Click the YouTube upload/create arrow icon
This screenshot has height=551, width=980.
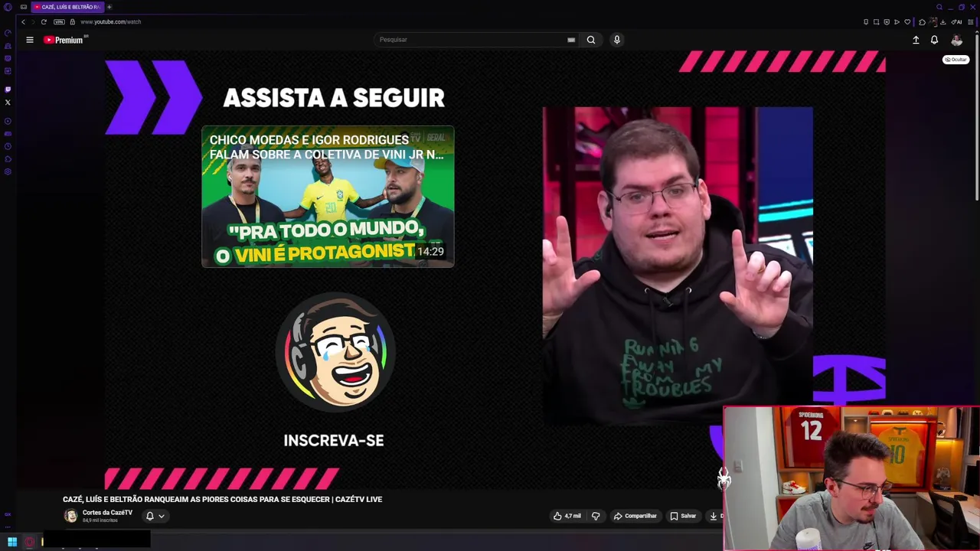(x=916, y=40)
